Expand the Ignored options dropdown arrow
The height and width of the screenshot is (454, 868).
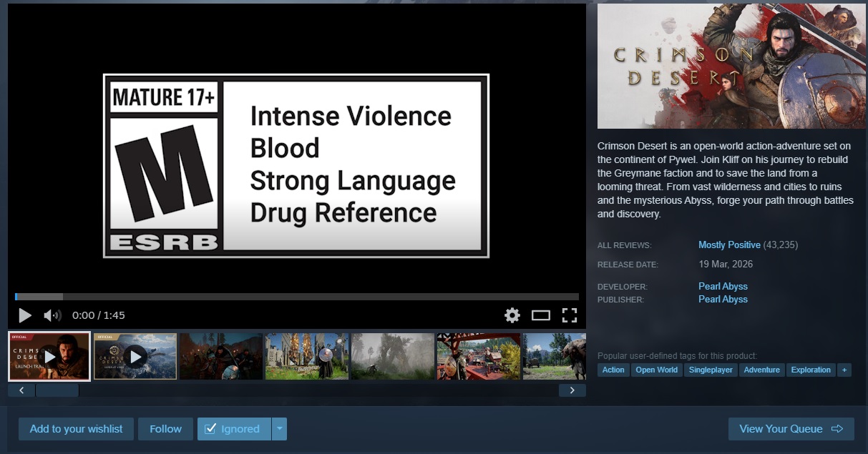[279, 429]
